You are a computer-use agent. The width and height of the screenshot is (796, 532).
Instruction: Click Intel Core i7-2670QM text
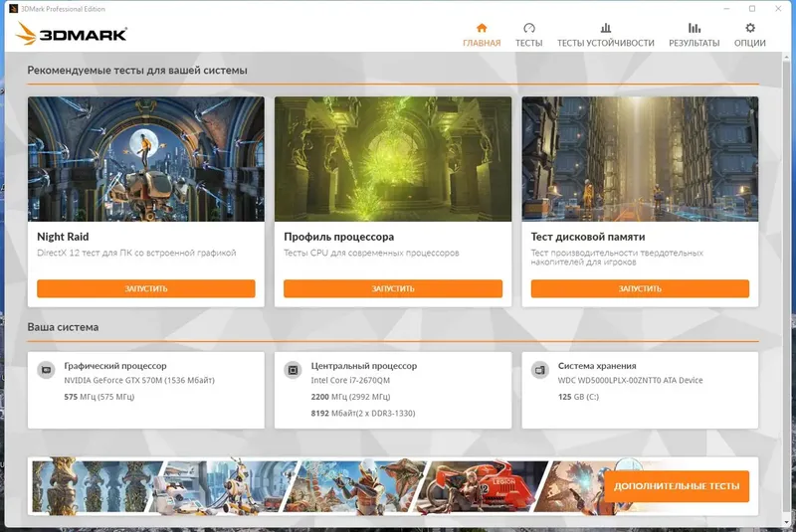pyautogui.click(x=350, y=381)
